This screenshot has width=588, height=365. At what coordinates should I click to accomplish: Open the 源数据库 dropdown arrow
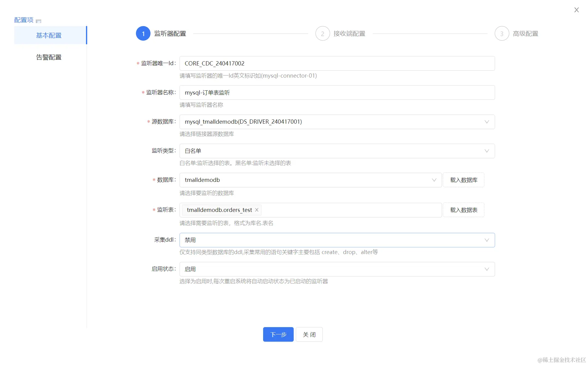coord(487,122)
